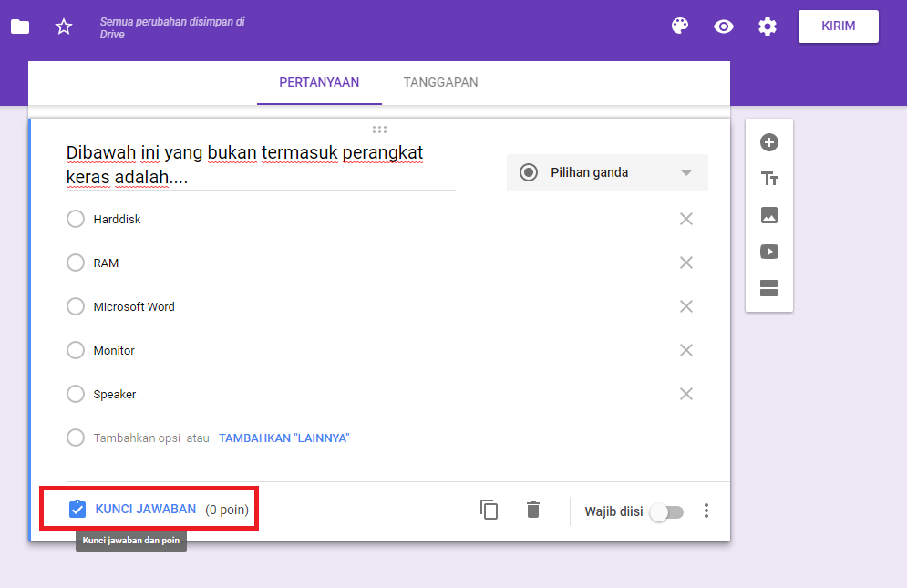Open settings with the gear icon
The image size is (907, 588).
pos(768,26)
